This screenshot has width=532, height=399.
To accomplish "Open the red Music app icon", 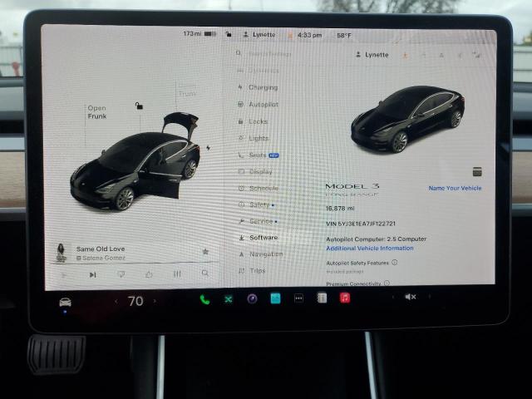I will (x=344, y=298).
